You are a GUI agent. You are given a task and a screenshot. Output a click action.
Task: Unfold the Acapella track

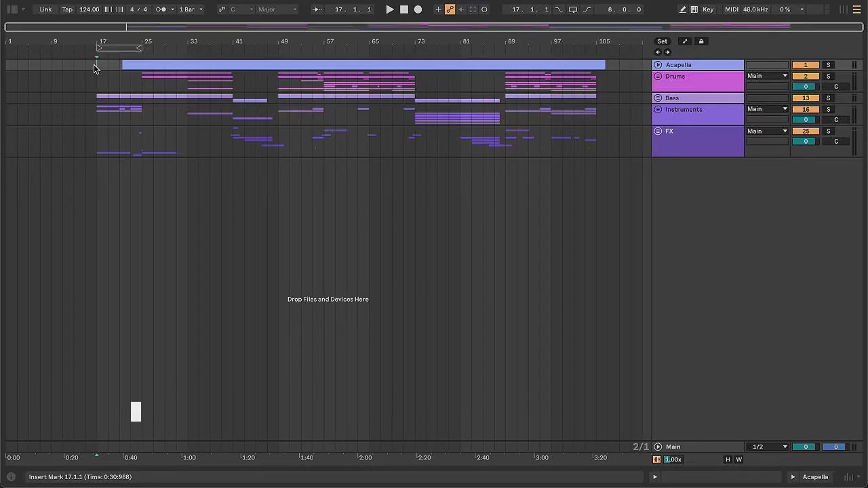pos(658,65)
